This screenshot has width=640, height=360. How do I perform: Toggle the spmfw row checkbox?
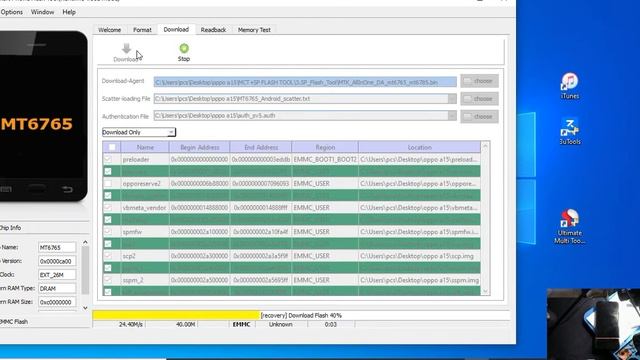click(108, 231)
